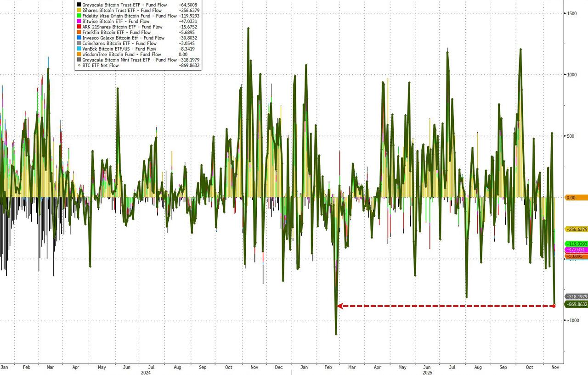588x375 pixels.
Task: Select the VanEck Bitcoin ETF/US legend entry
Action: [x=119, y=49]
